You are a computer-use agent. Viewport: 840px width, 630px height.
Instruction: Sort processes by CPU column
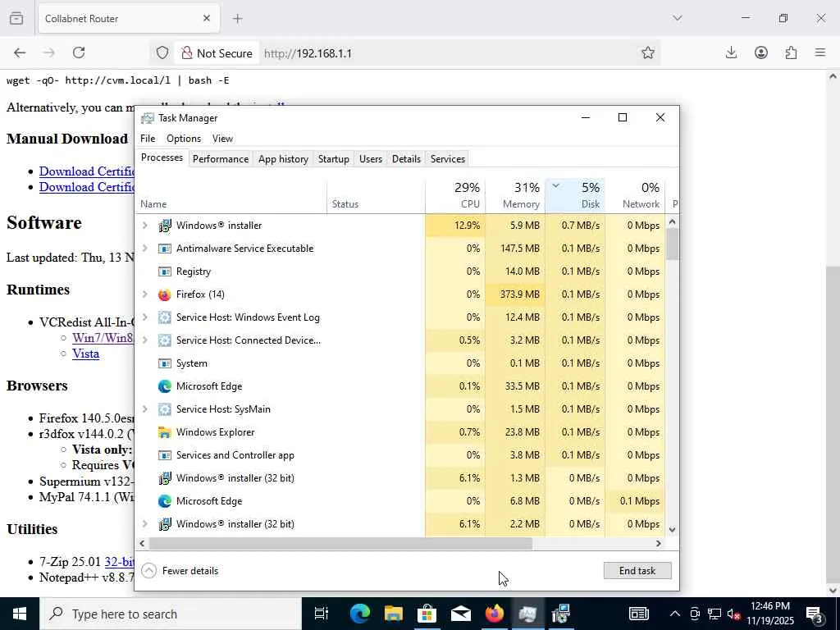(x=455, y=195)
